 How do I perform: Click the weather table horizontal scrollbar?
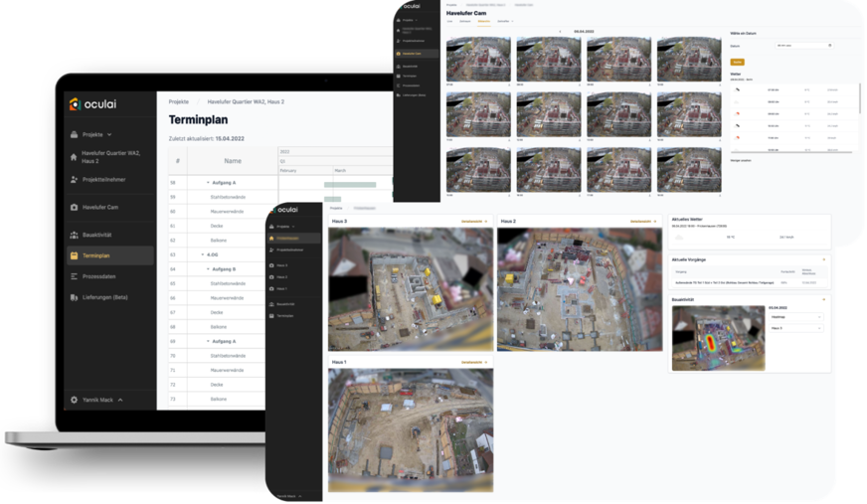(791, 152)
